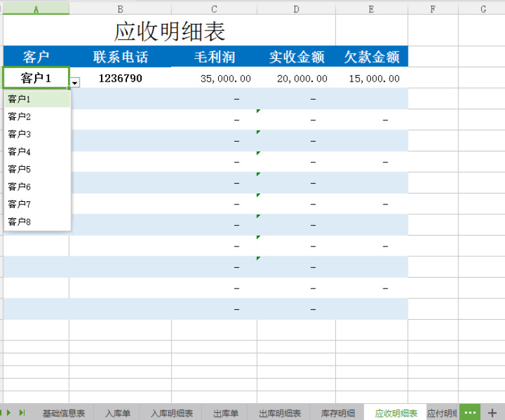Switch to the partially shown 应付明细 tab
The width and height of the screenshot is (505, 420).
point(442,413)
